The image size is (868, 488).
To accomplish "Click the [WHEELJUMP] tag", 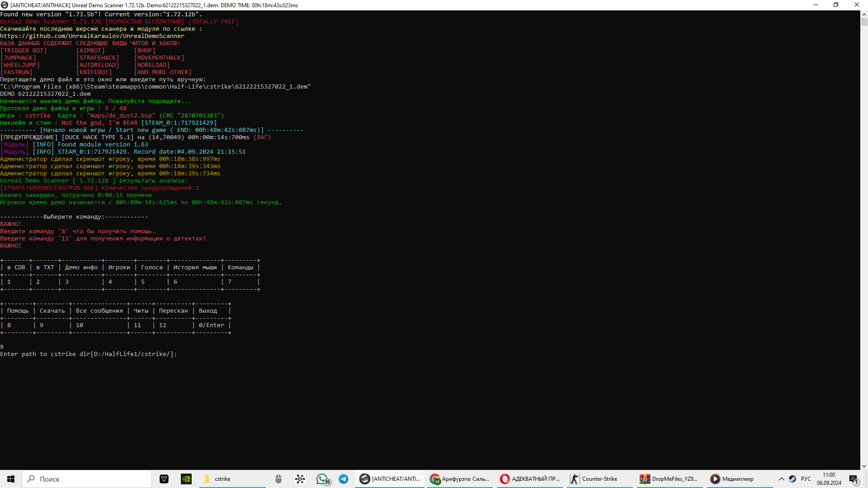I will (x=20, y=65).
